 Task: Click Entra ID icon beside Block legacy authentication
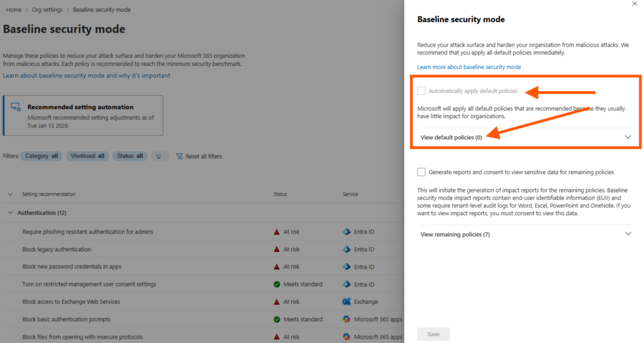click(x=347, y=249)
